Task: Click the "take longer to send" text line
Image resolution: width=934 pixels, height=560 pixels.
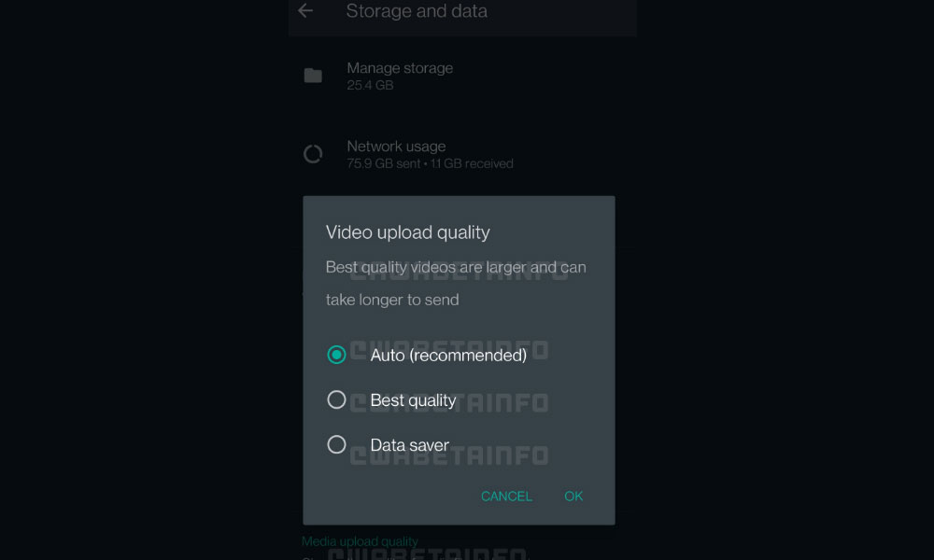Action: tap(392, 300)
